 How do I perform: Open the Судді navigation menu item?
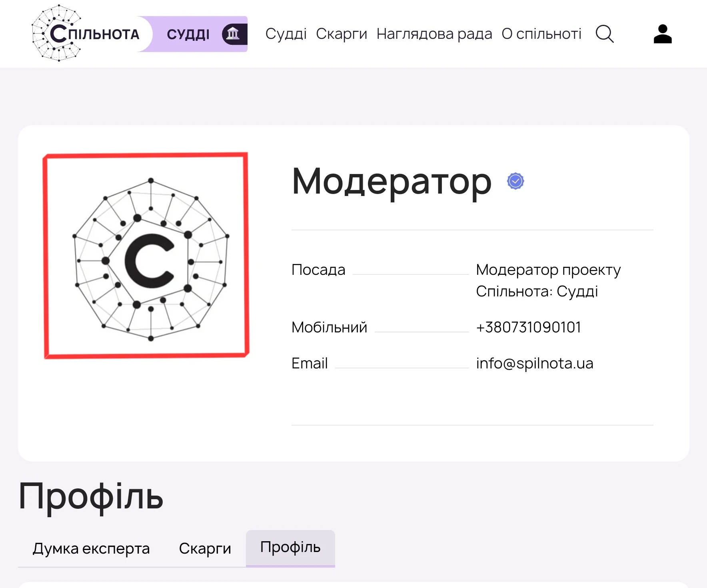click(x=286, y=34)
